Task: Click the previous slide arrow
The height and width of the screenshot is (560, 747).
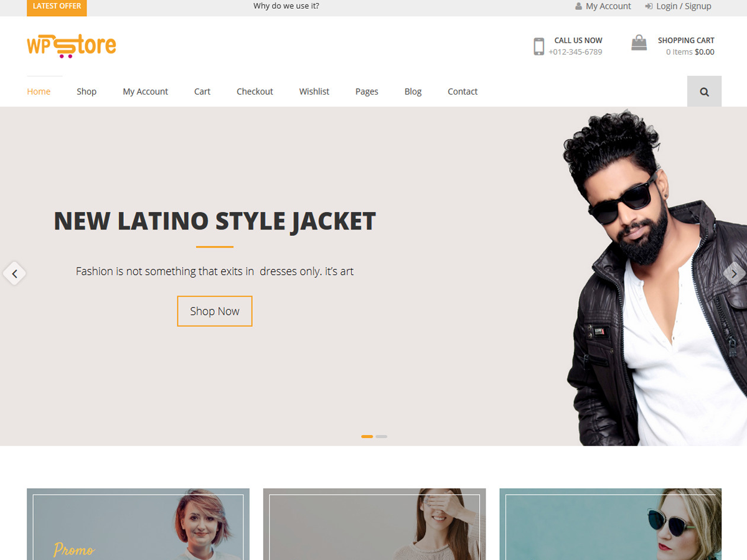Action: [x=14, y=273]
